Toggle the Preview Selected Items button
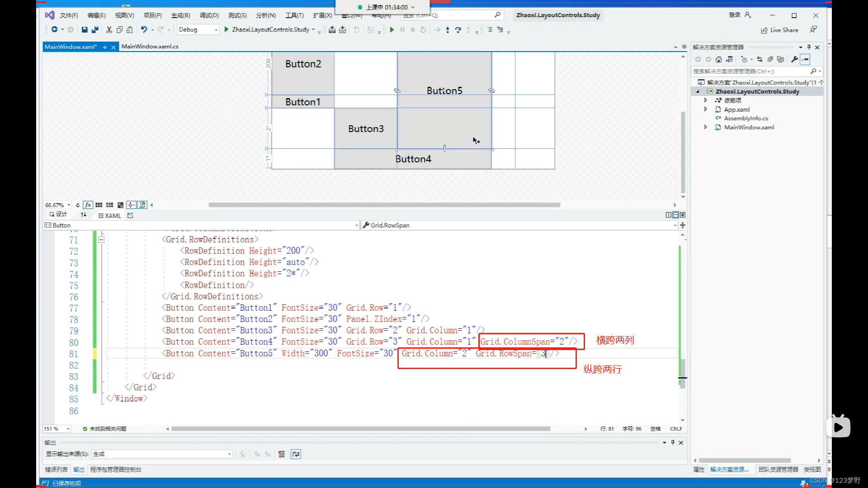Viewport: 868px width, 488px height. coord(805,59)
